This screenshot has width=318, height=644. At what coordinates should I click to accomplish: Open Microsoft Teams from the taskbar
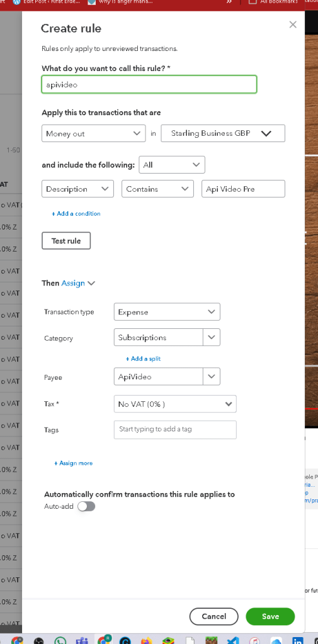pyautogui.click(x=81, y=640)
